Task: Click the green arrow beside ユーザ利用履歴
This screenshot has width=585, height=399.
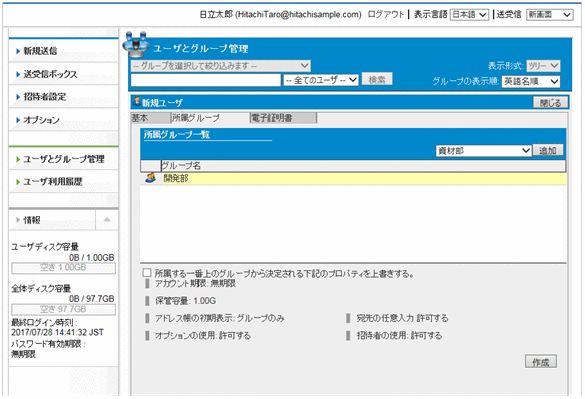Action: point(18,182)
